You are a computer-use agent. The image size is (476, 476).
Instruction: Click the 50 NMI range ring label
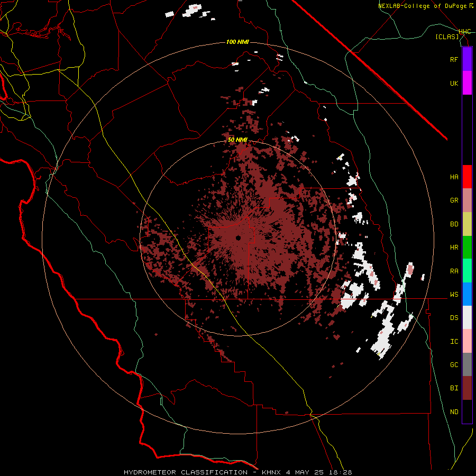tap(237, 140)
